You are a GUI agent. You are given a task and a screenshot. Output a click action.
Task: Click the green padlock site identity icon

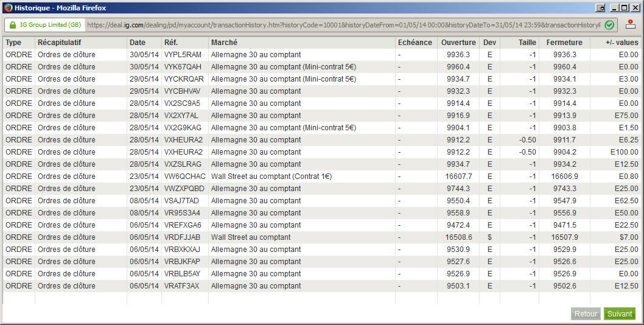pyautogui.click(x=12, y=25)
